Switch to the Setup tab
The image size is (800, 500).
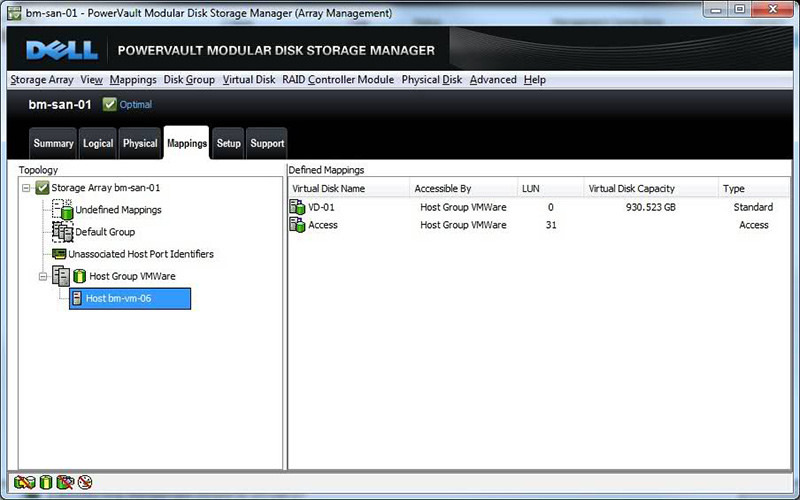(228, 143)
